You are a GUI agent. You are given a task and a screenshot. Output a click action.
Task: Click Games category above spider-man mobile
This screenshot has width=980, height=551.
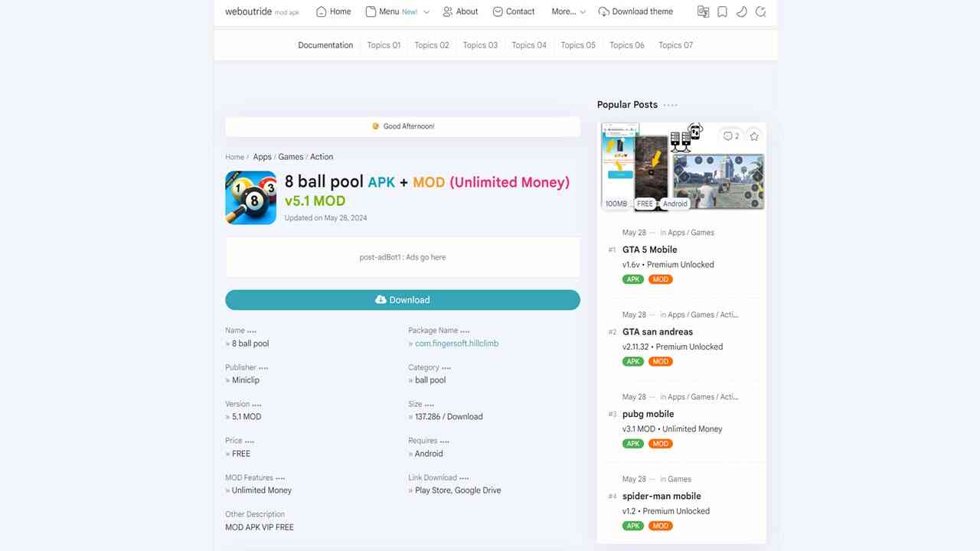coord(679,479)
